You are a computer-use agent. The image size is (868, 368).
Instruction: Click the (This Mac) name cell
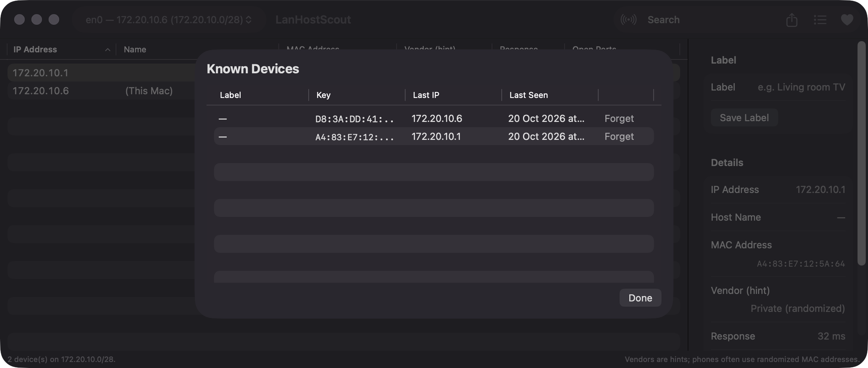(x=149, y=91)
